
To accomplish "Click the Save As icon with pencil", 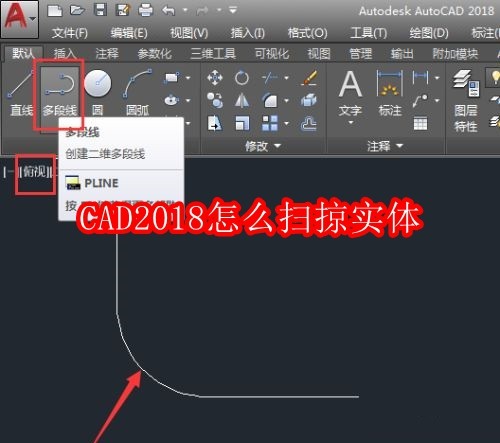I will tap(123, 10).
